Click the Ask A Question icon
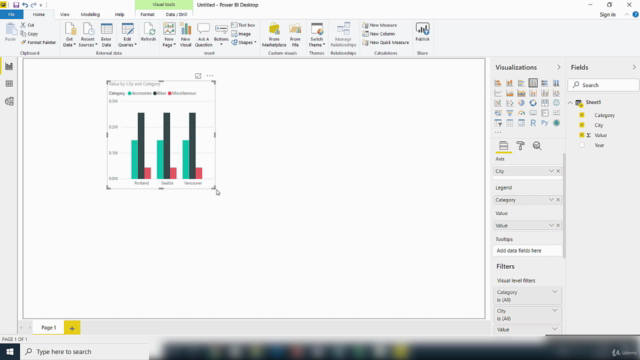640x360 pixels. (x=203, y=35)
